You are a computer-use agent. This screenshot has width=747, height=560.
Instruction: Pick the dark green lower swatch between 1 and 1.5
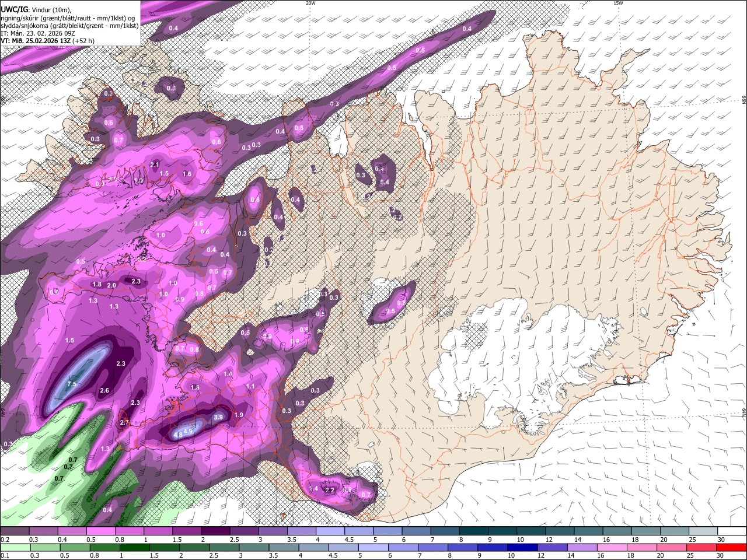coord(135,547)
